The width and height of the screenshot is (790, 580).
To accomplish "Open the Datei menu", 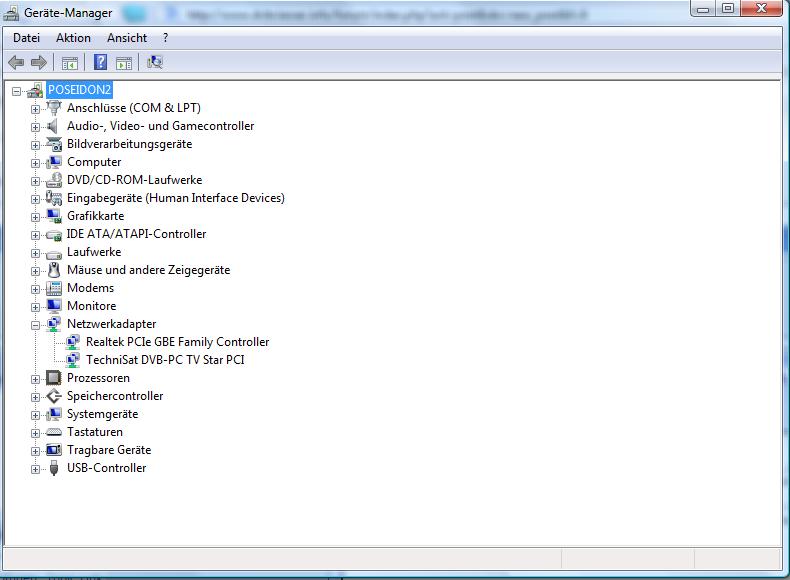I will click(x=26, y=38).
